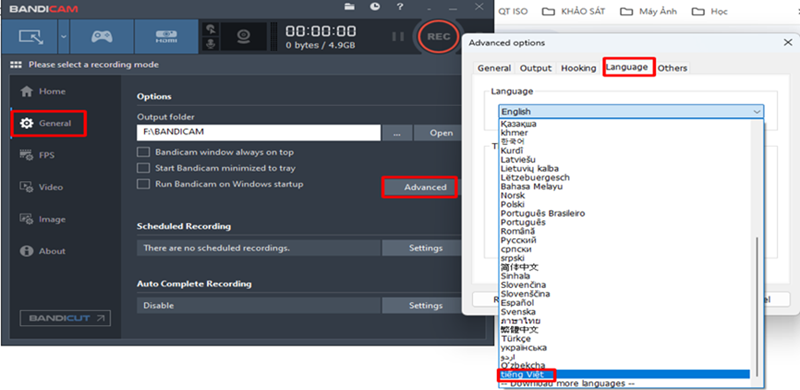Open the FPS settings section
This screenshot has width=800, height=390.
[37, 155]
